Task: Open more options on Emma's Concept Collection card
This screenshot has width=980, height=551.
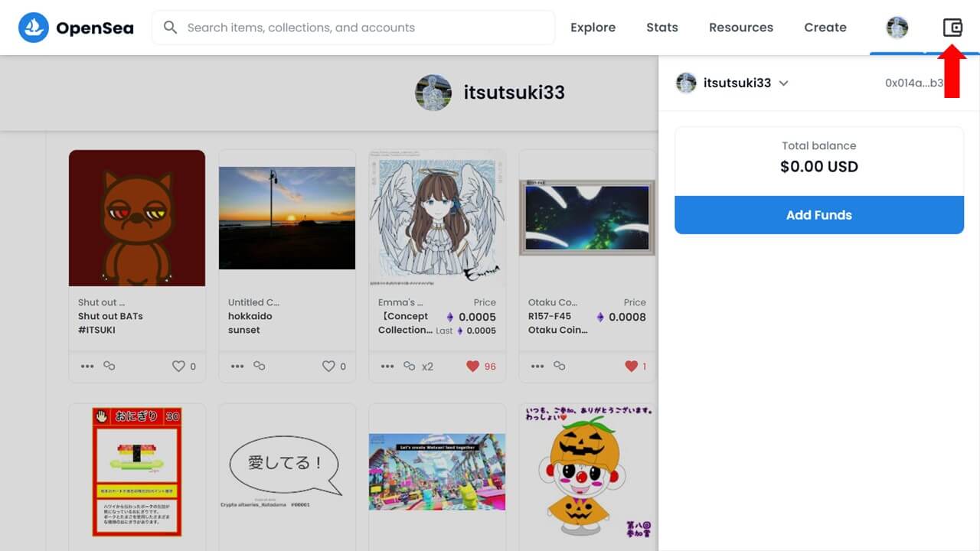Action: tap(387, 367)
